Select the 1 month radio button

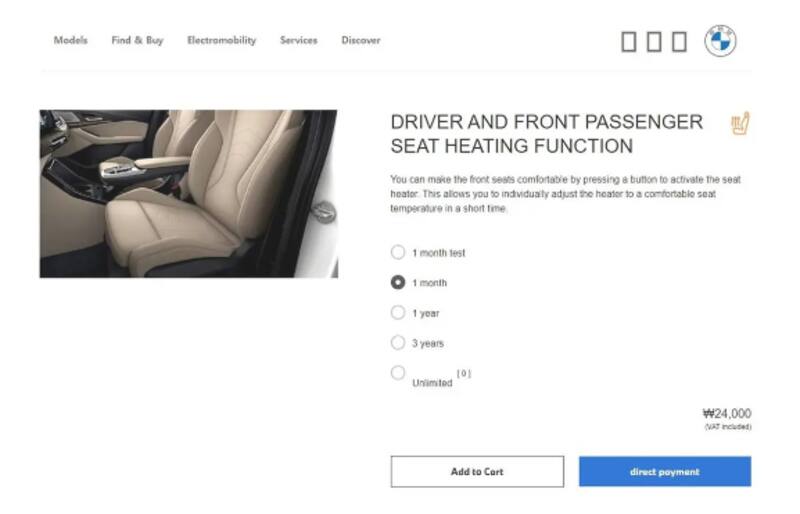(398, 282)
